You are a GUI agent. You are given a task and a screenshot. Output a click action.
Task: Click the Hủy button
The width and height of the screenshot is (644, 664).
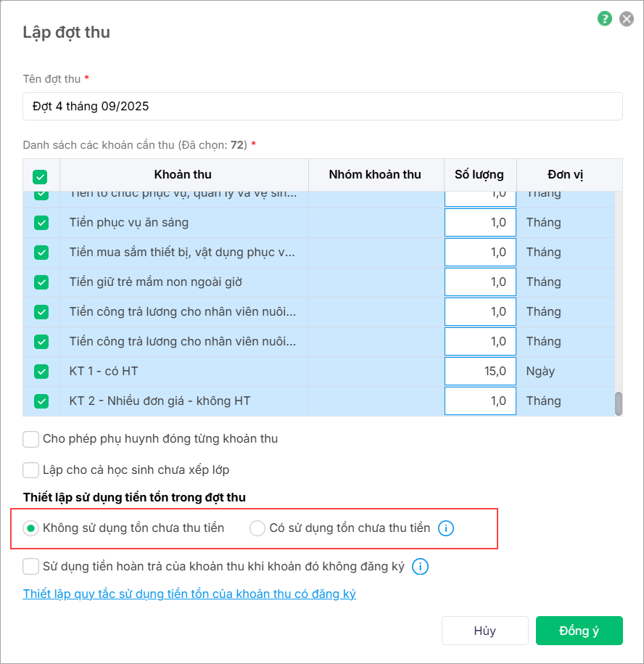(x=484, y=631)
